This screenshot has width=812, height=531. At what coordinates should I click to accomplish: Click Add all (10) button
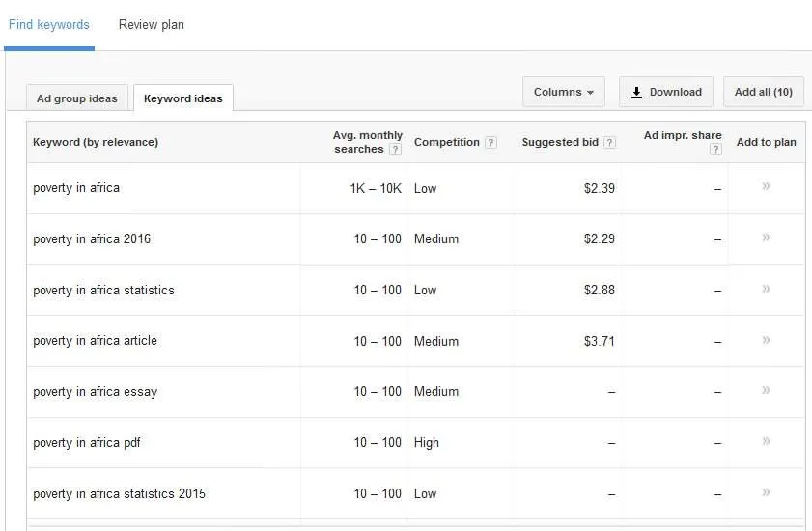coord(764,92)
